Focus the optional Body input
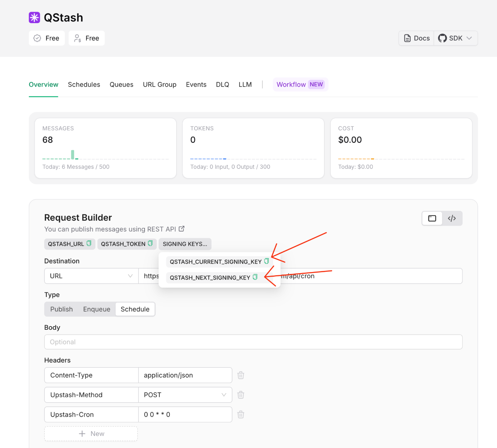This screenshot has height=448, width=497. click(x=253, y=342)
